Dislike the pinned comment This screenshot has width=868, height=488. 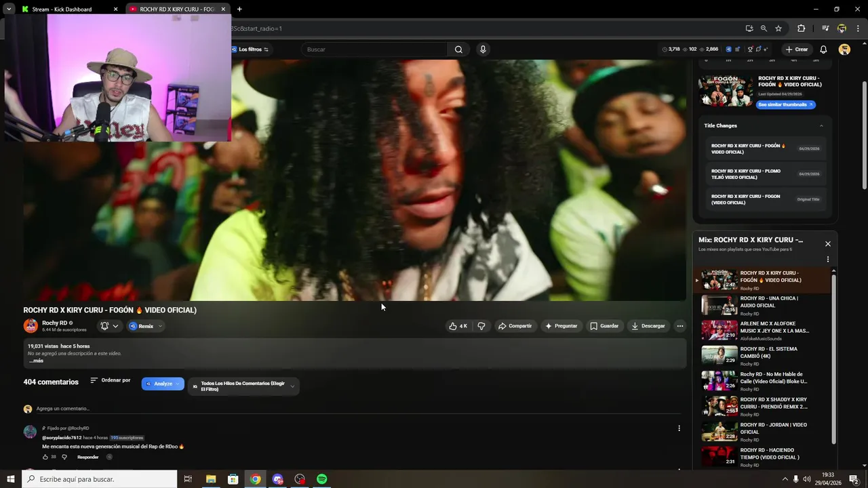click(x=64, y=457)
